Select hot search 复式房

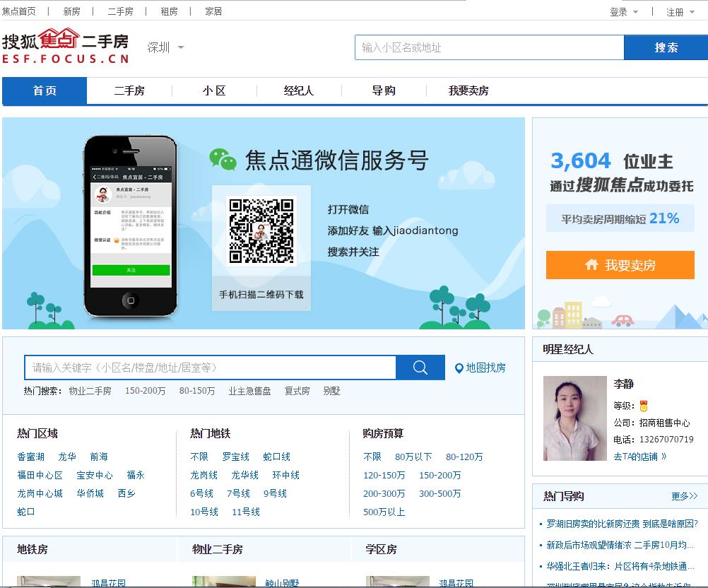(x=297, y=391)
